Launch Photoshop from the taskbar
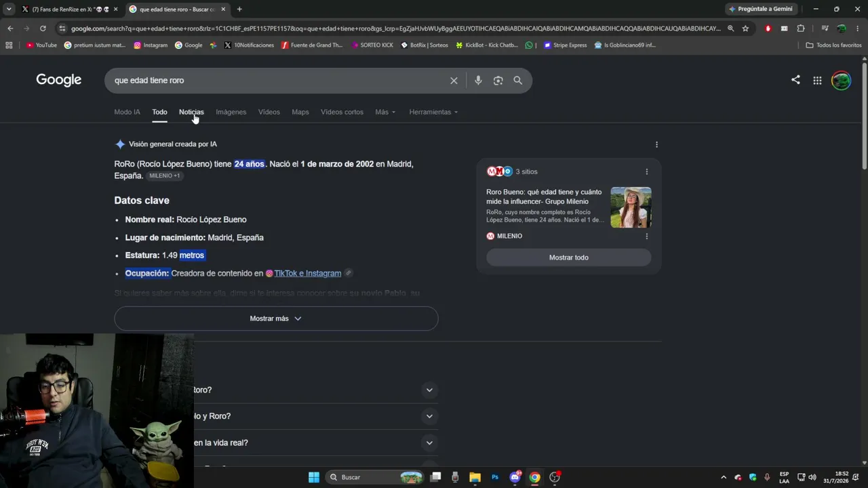 tap(495, 477)
